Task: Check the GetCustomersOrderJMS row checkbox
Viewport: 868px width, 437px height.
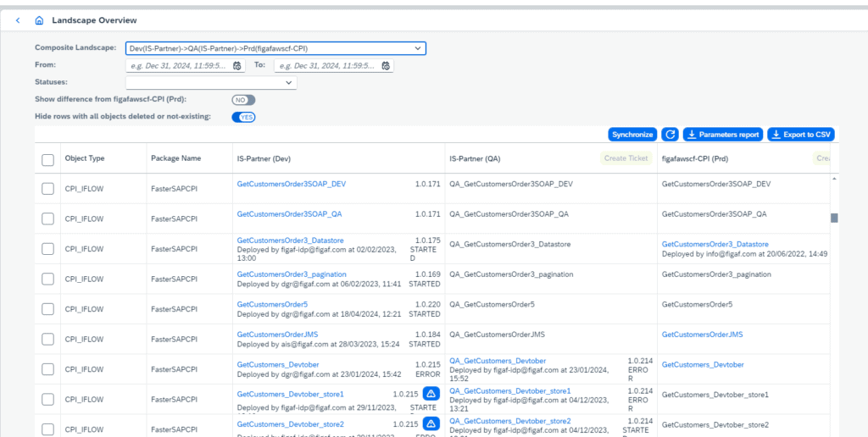Action: (48, 339)
